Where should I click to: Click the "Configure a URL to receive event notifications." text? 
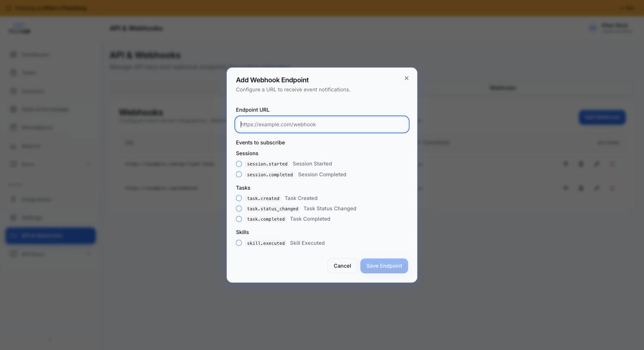click(x=293, y=90)
